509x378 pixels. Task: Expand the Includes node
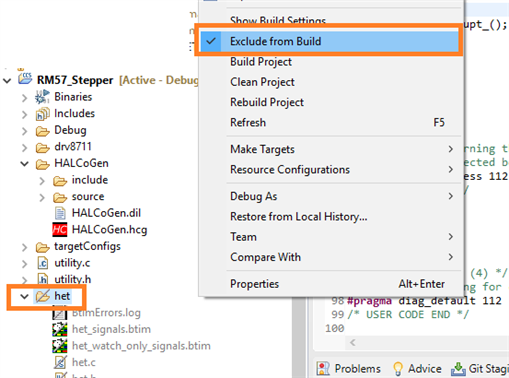(x=25, y=114)
